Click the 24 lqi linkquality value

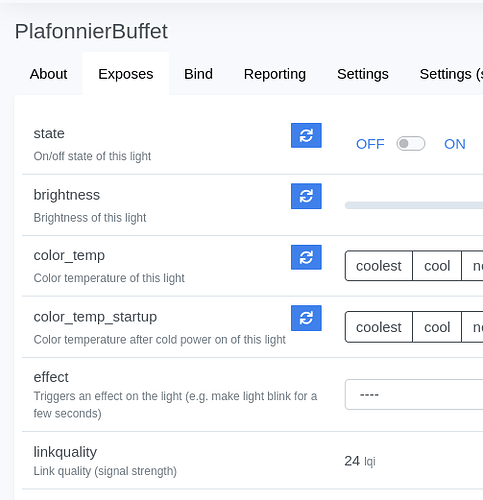click(360, 461)
